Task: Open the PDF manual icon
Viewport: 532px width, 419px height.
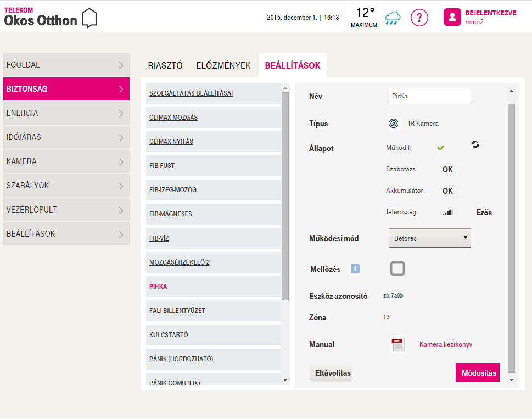Action: [x=398, y=344]
